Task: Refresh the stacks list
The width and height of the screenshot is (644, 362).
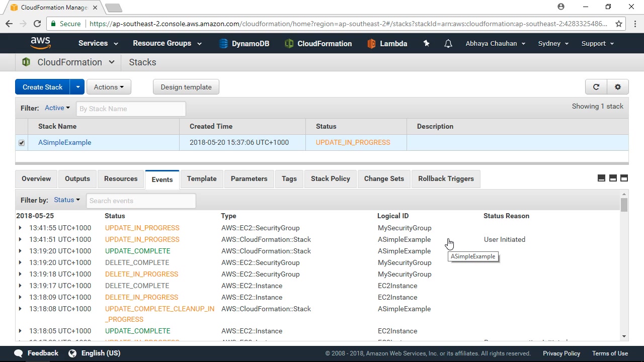Action: coord(596,87)
